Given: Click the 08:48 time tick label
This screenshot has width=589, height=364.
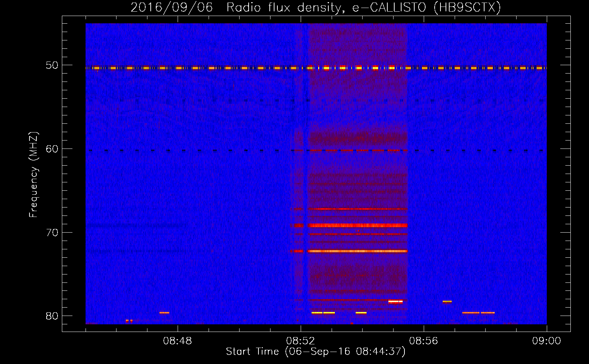Looking at the screenshot, I should (x=178, y=341).
